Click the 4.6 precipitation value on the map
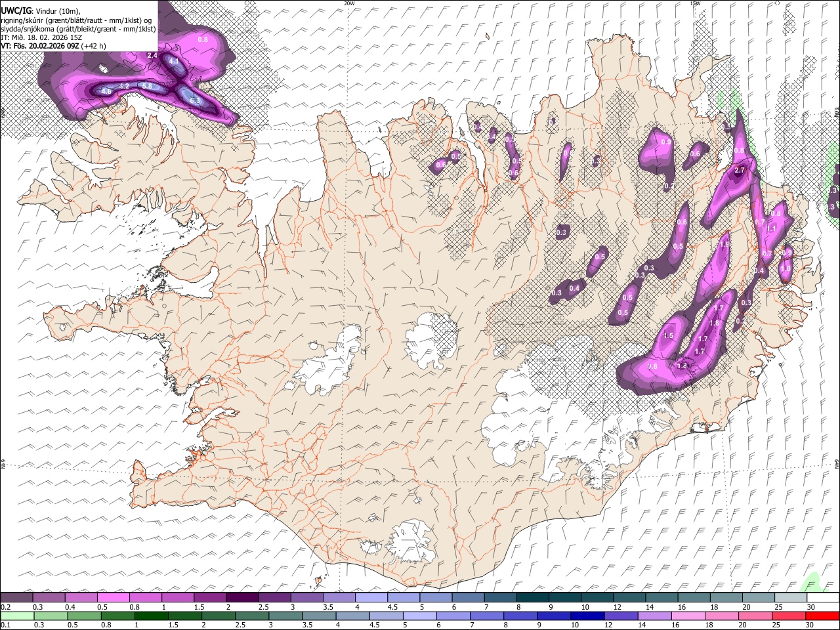 click(x=106, y=91)
